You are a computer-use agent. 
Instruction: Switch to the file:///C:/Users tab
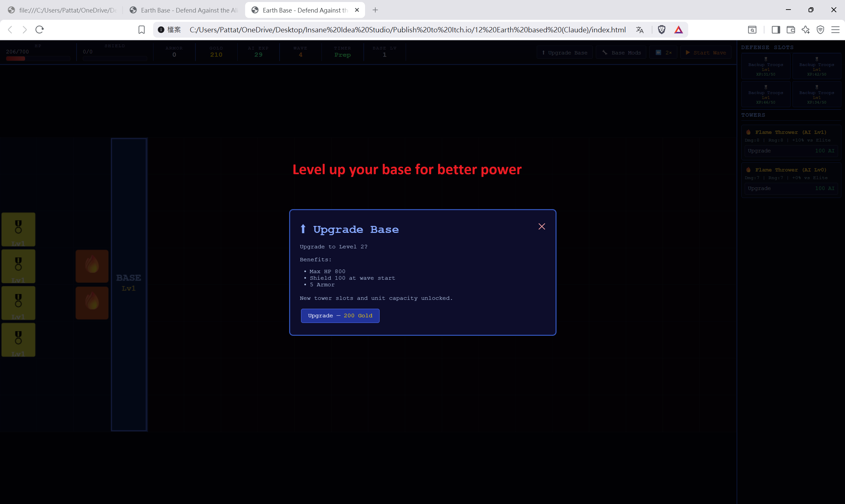[x=63, y=10]
